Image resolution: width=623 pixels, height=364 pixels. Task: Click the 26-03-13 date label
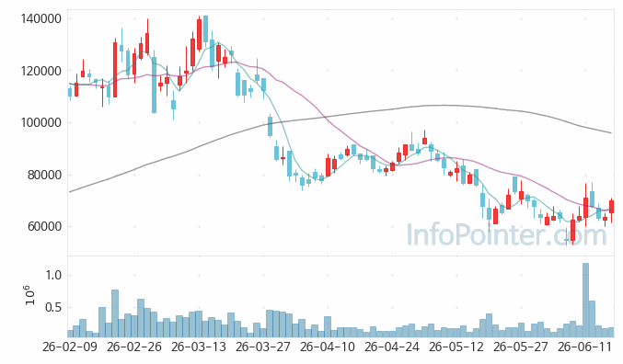point(199,347)
